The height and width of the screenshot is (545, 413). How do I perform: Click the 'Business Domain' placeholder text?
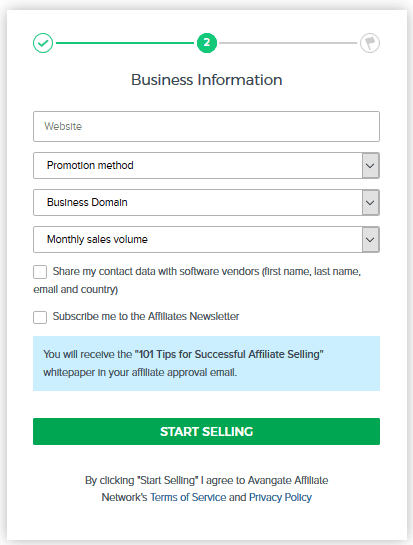pyautogui.click(x=87, y=202)
